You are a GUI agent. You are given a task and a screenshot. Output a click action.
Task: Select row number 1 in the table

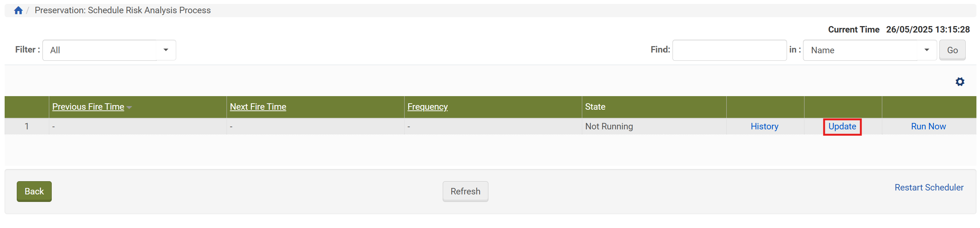[27, 126]
